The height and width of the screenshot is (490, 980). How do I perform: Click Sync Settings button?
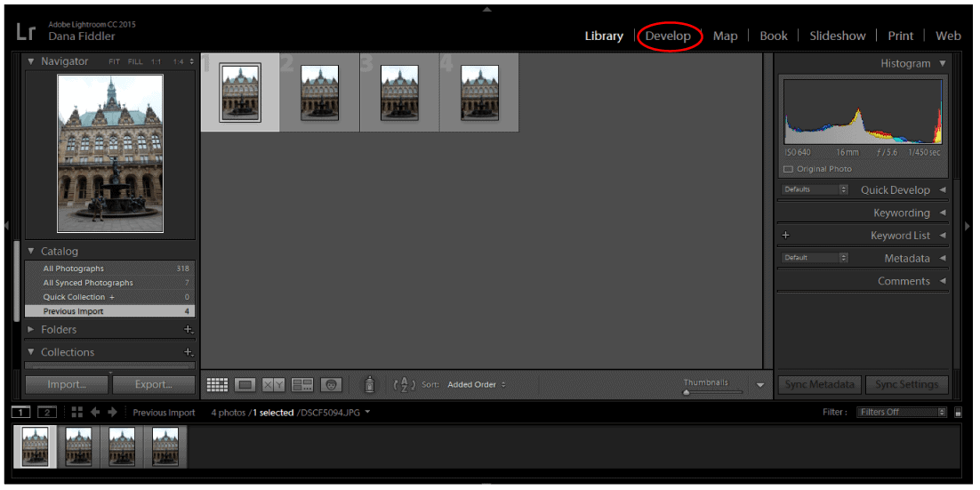click(907, 384)
